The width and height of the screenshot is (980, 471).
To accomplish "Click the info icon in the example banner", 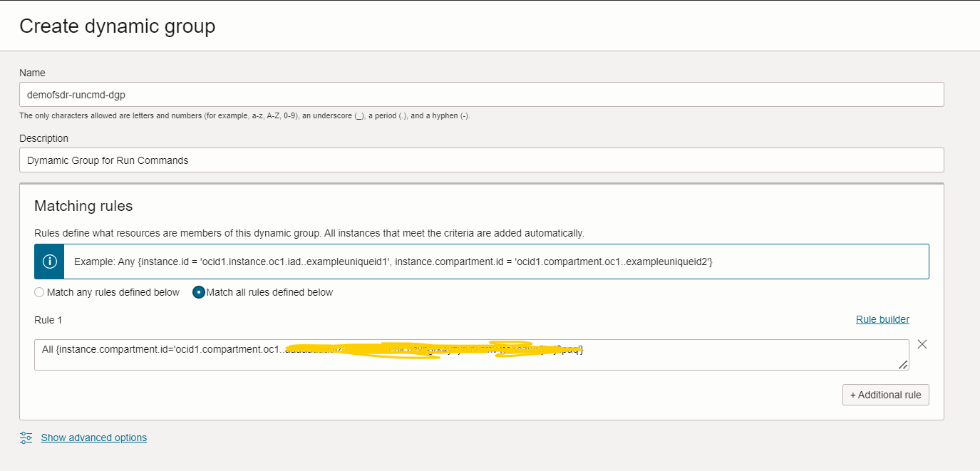I will tap(49, 261).
